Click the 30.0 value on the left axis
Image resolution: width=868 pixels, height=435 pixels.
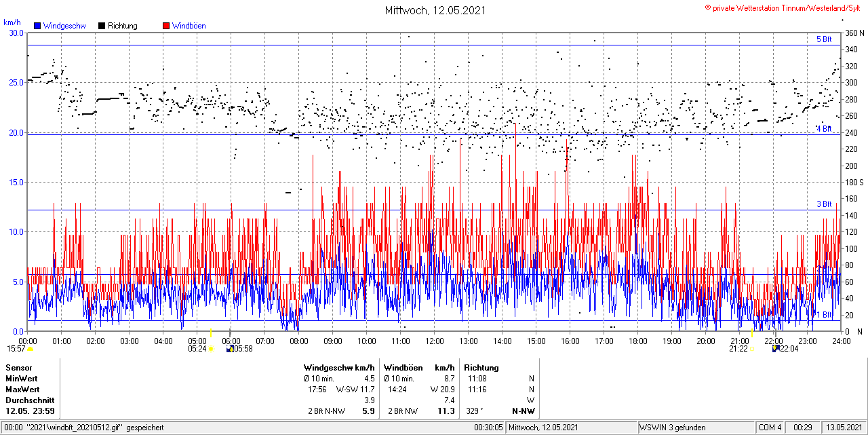[x=16, y=33]
